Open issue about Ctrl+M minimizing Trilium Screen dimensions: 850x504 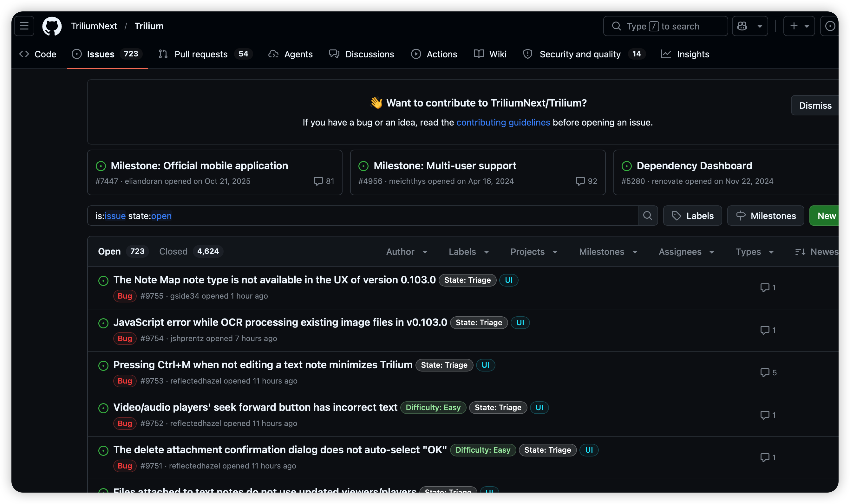[x=263, y=365]
